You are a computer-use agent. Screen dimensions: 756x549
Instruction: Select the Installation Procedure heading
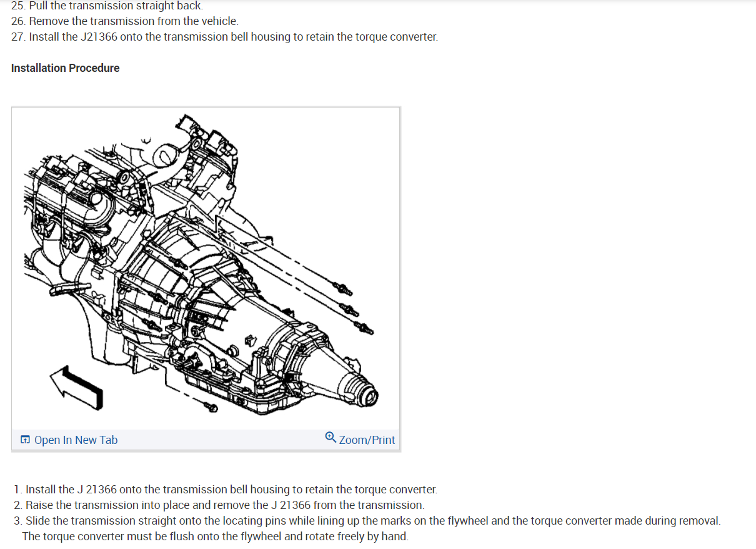coord(66,68)
